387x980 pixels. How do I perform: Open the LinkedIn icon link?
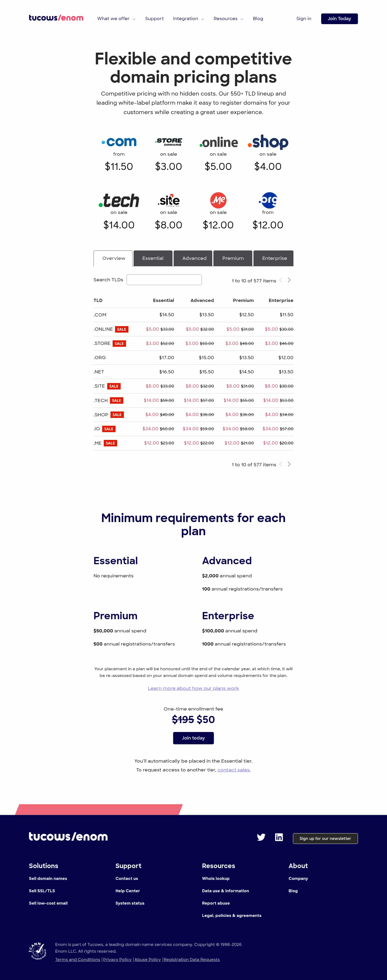[279, 837]
